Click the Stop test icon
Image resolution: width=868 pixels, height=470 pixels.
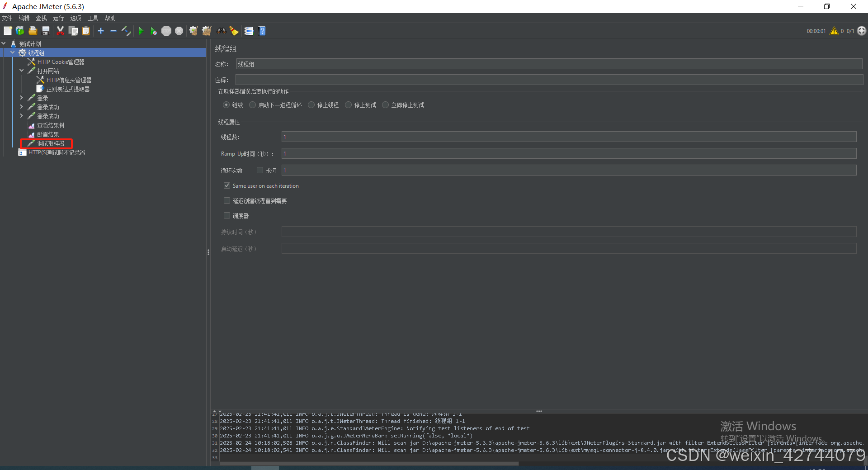[166, 31]
